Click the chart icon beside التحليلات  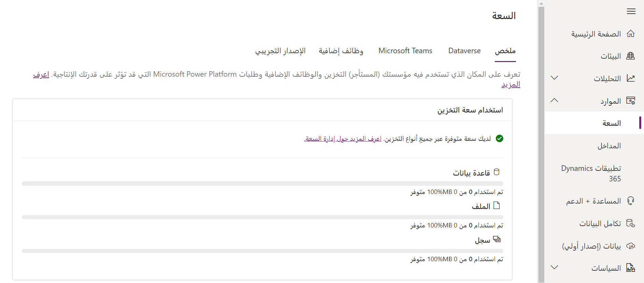click(631, 78)
